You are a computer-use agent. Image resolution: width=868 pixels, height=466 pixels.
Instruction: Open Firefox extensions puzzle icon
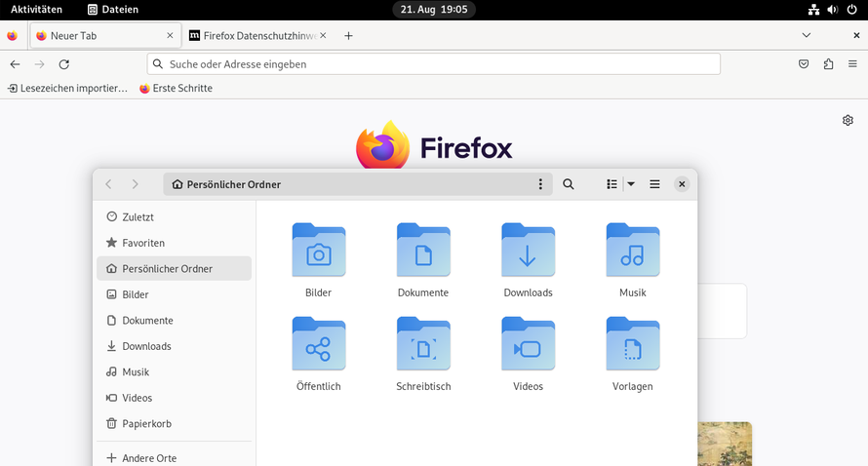(x=828, y=64)
